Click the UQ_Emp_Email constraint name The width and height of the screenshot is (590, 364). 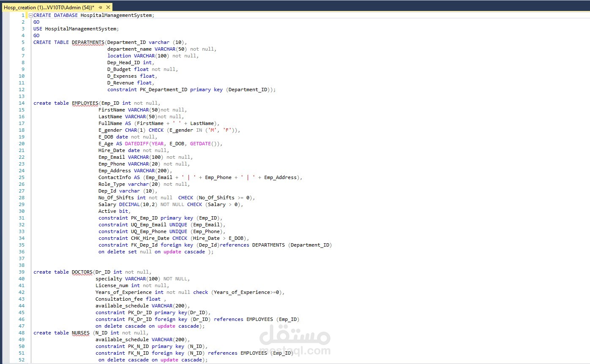click(x=149, y=225)
